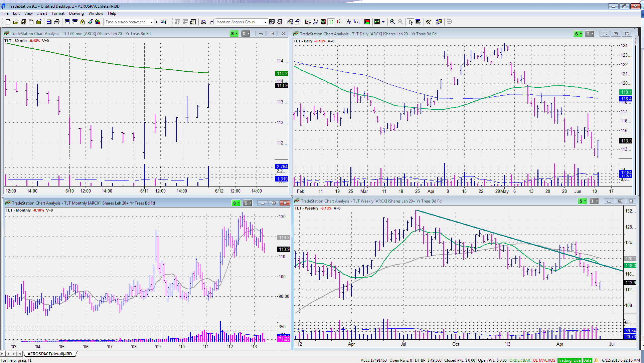Open a workspace with the folder icon
The height and width of the screenshot is (363, 644).
16,22
